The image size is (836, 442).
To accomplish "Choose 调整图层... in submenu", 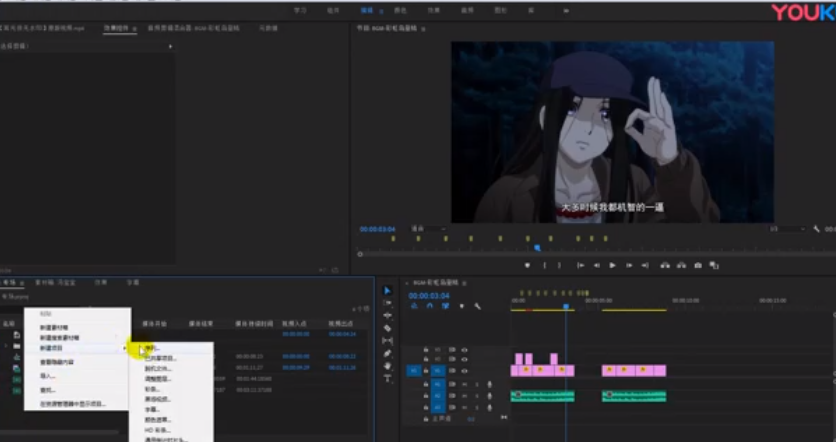I will point(158,379).
